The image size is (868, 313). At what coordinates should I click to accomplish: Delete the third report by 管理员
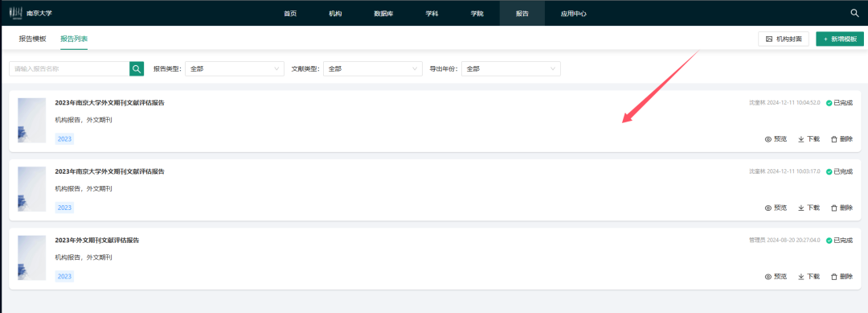(842, 277)
